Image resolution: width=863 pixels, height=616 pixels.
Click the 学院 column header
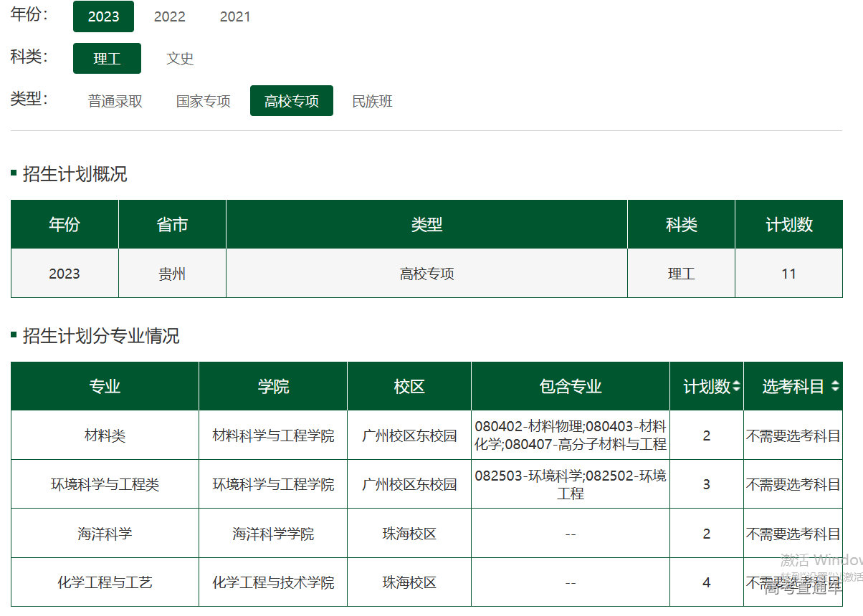click(x=273, y=387)
